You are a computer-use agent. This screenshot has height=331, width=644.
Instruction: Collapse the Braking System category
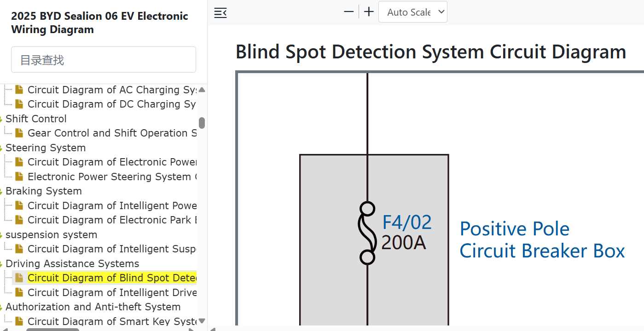[x=44, y=191]
